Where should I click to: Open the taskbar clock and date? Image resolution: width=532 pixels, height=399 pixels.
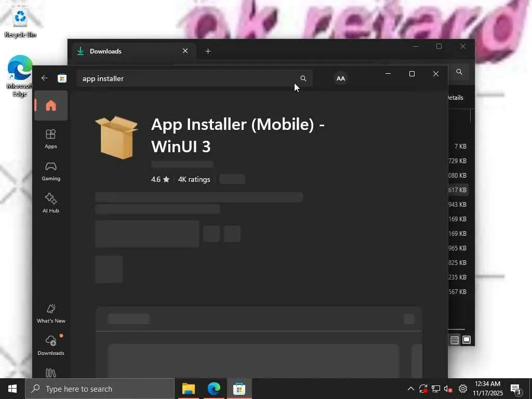tap(487, 389)
